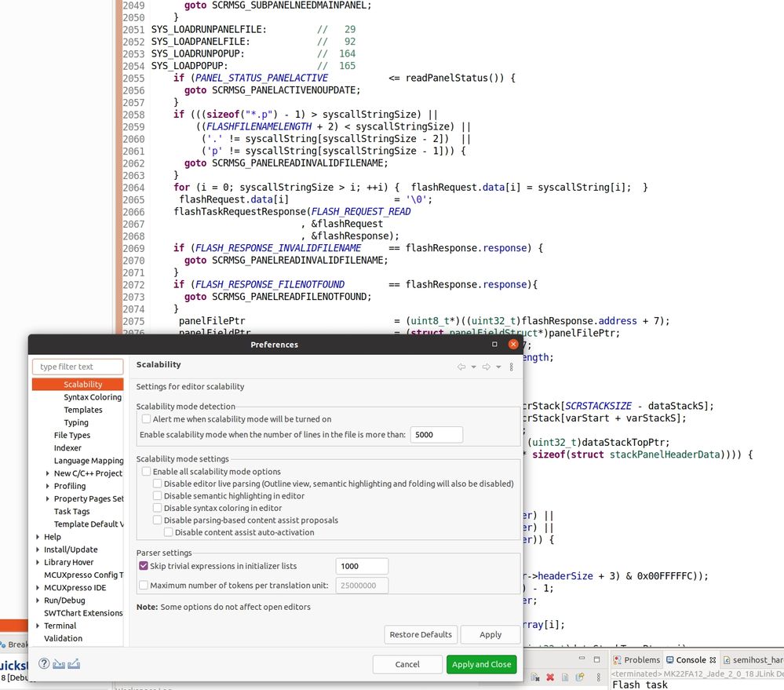Maximize the Preferences dialog

[494, 344]
